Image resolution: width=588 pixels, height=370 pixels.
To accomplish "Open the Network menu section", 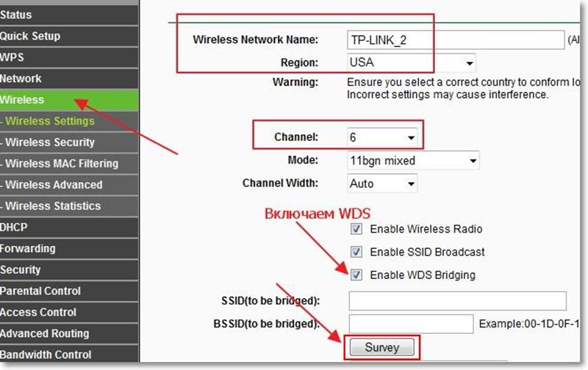I will click(21, 79).
